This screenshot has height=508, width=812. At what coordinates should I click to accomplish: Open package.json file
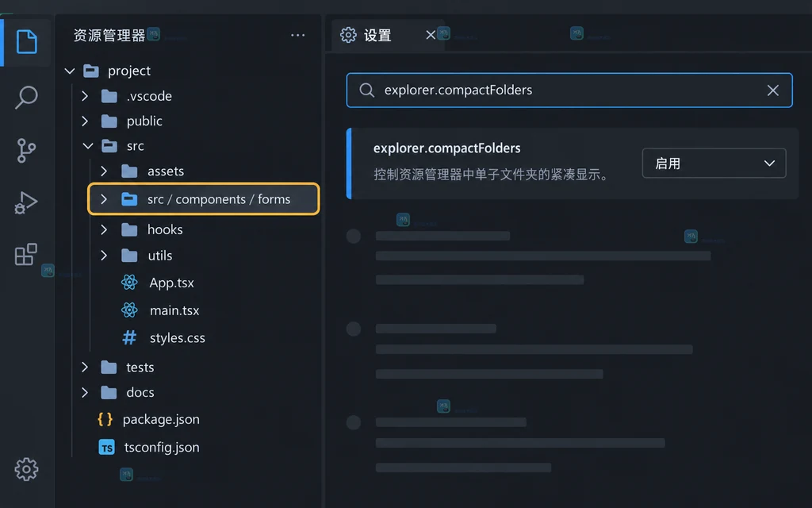tap(161, 419)
